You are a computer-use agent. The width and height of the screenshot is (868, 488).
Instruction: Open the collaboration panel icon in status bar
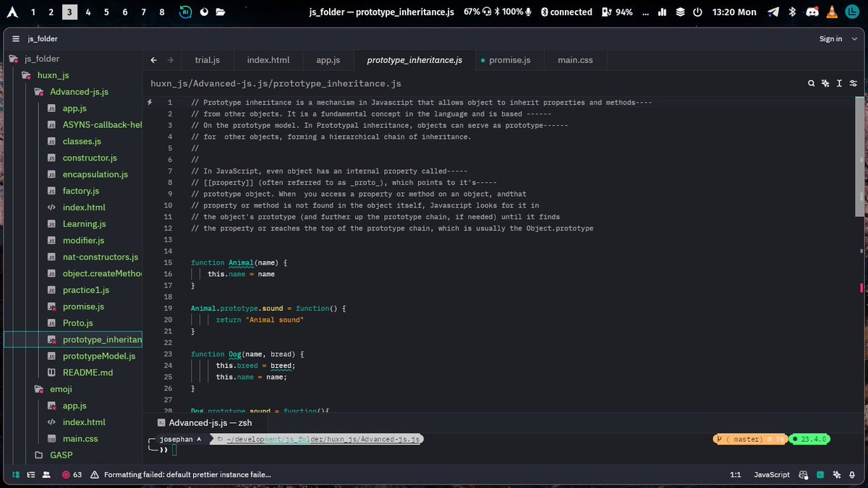pos(46,474)
